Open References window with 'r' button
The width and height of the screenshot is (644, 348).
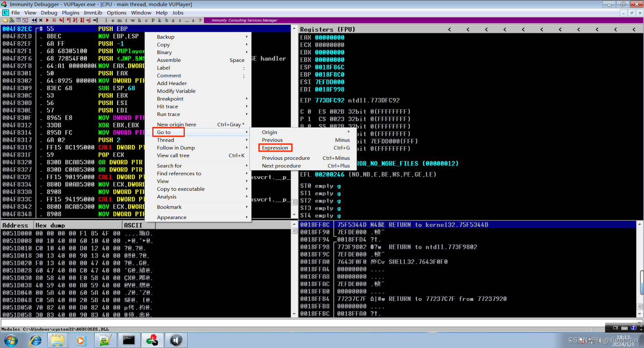(180, 20)
